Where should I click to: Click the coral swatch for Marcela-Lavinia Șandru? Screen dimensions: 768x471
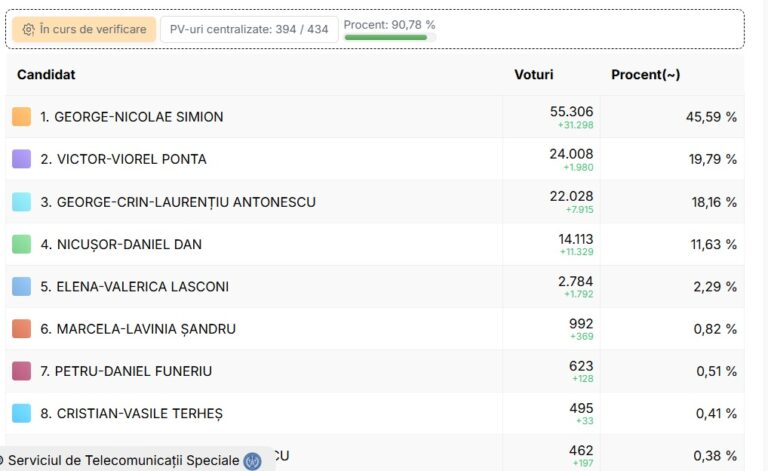tap(22, 329)
